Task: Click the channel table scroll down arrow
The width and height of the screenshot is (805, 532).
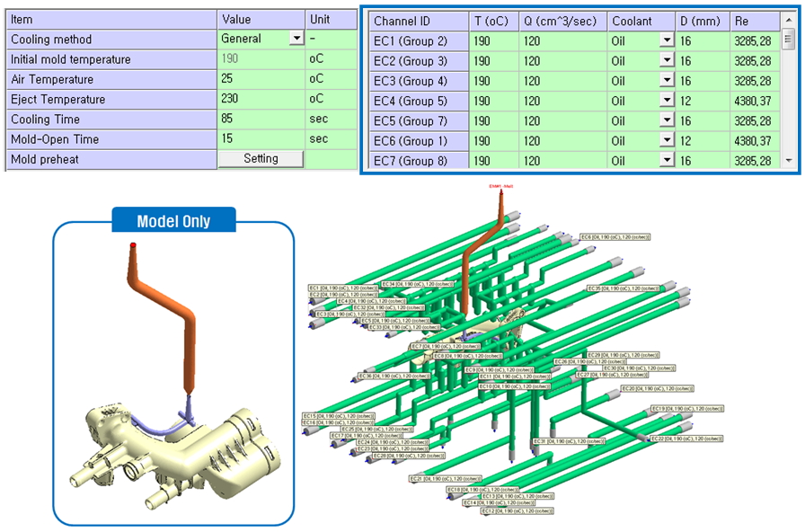Action: (x=789, y=161)
